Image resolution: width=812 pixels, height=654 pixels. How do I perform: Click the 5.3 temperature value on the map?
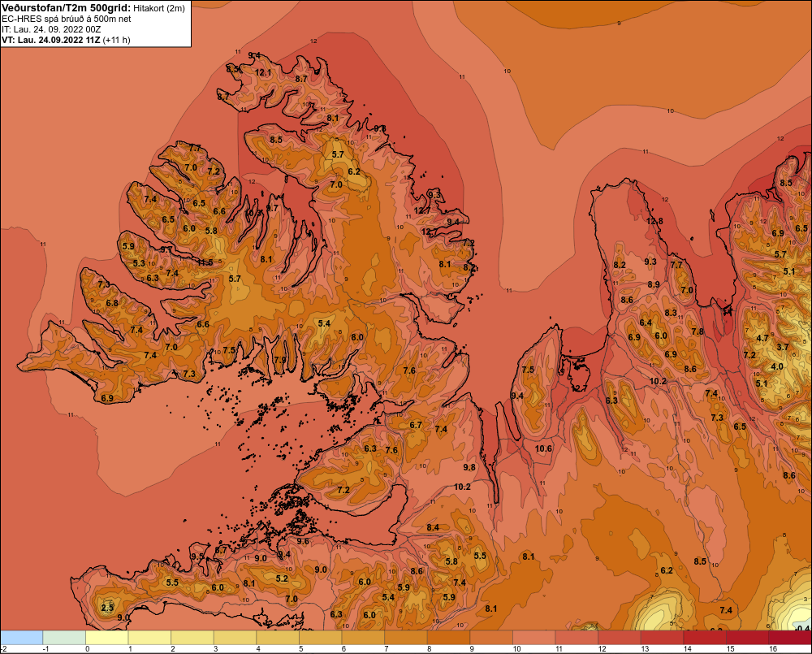pos(139,263)
